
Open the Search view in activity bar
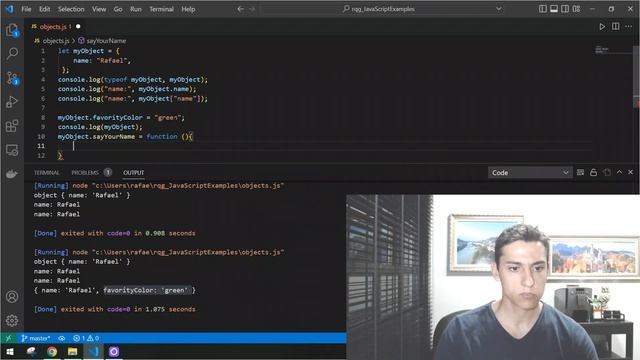[12, 53]
